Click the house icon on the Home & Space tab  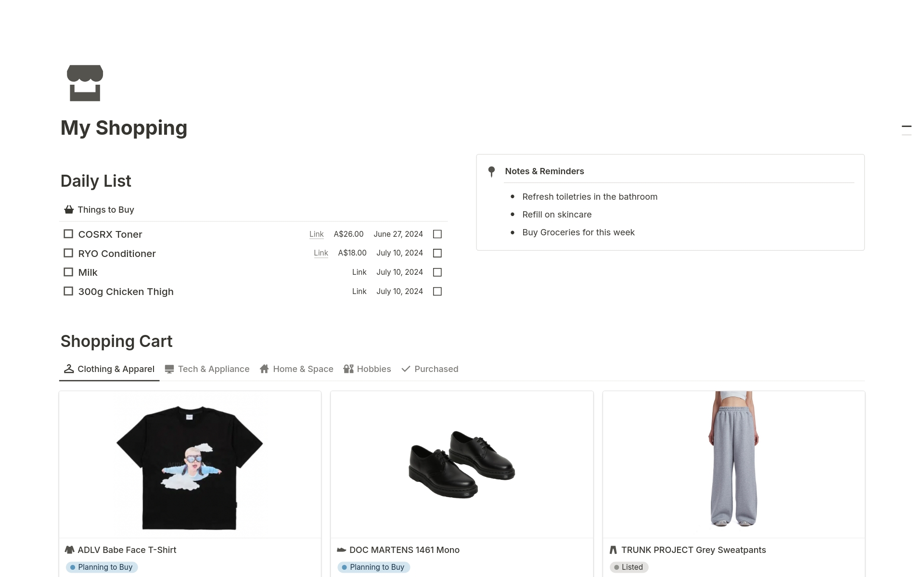(x=264, y=369)
